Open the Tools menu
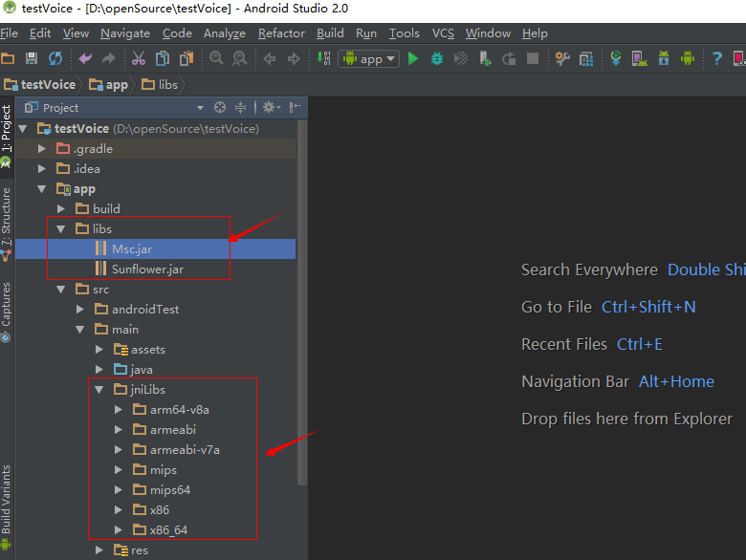The width and height of the screenshot is (746, 560). click(404, 33)
